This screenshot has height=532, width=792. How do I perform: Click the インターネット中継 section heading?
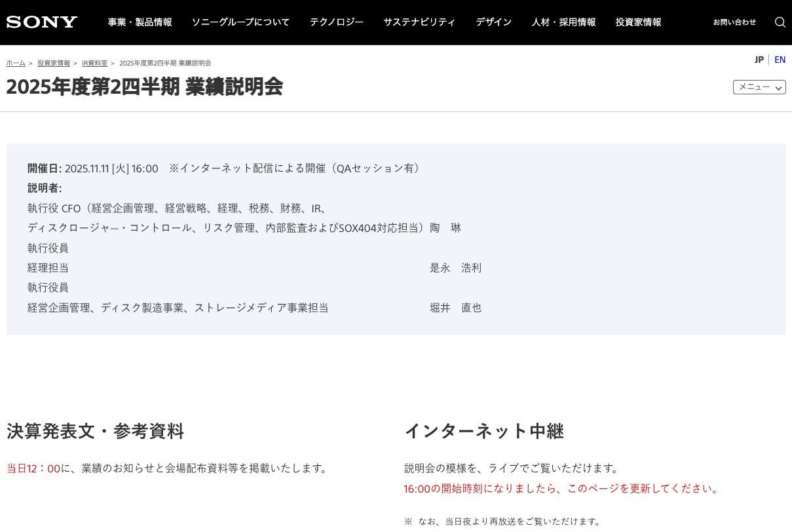point(483,431)
